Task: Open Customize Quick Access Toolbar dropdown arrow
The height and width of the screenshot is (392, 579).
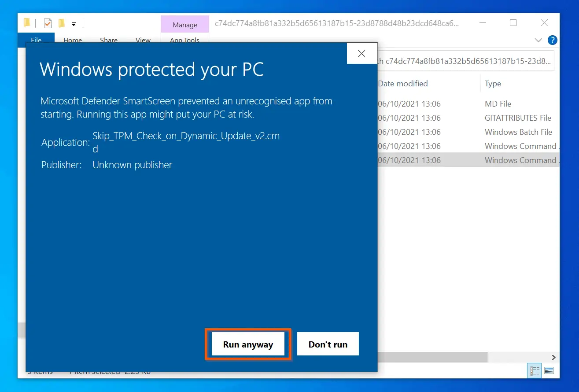Action: (74, 24)
